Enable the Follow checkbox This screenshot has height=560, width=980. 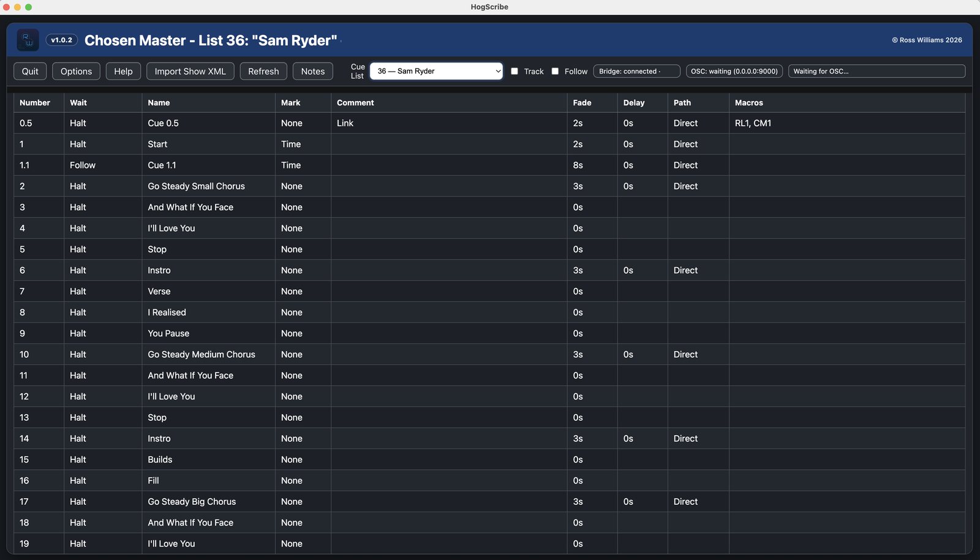point(555,71)
